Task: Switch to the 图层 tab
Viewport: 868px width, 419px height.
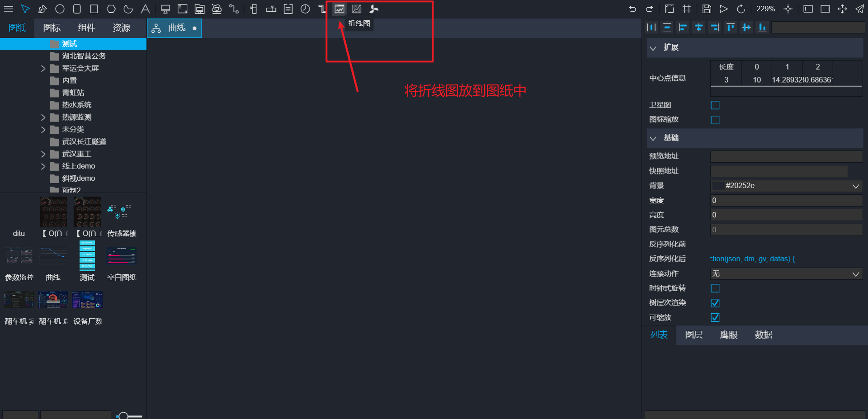Action: [694, 335]
